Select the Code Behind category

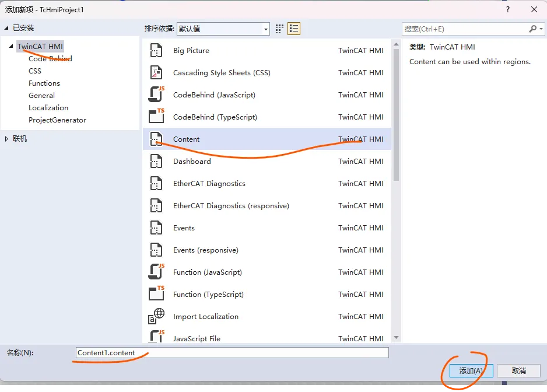point(50,59)
